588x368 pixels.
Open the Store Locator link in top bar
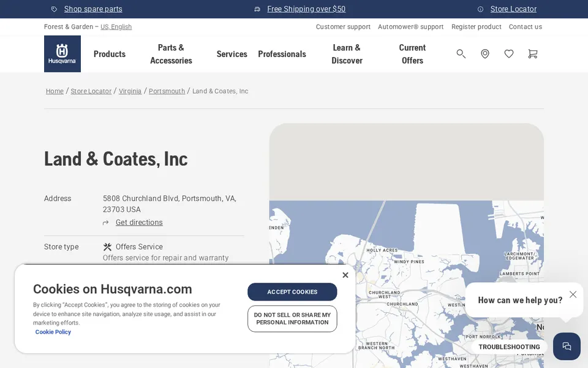tap(513, 9)
